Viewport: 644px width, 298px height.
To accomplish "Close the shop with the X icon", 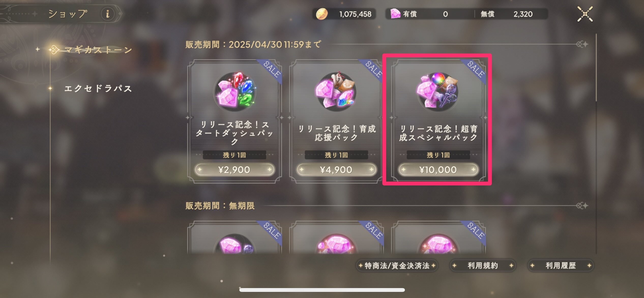I will [x=585, y=14].
